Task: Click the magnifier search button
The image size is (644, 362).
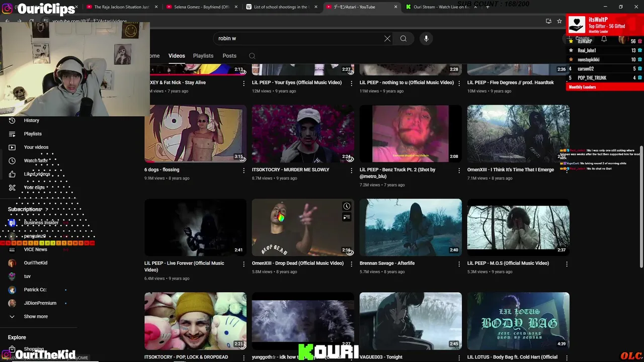Action: (x=404, y=39)
